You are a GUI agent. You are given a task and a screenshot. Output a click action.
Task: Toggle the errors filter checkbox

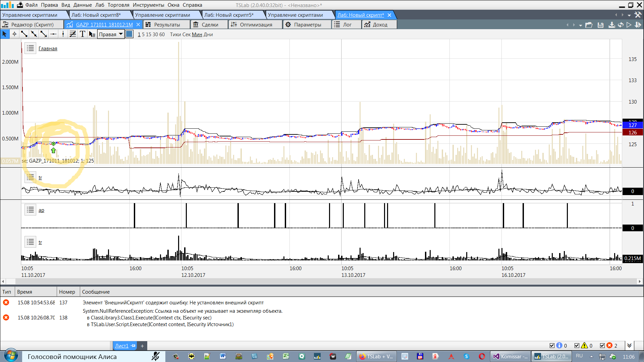click(602, 346)
